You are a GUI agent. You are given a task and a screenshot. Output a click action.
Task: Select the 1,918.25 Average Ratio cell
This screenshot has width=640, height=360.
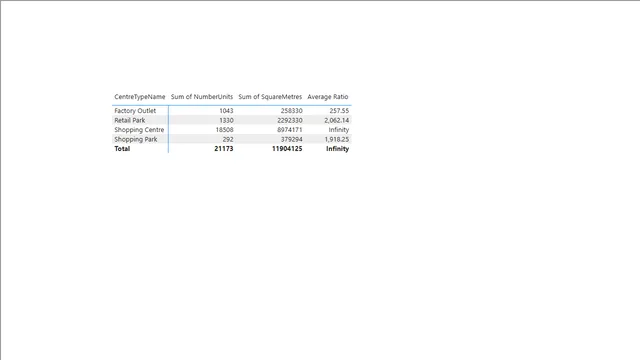click(x=337, y=139)
